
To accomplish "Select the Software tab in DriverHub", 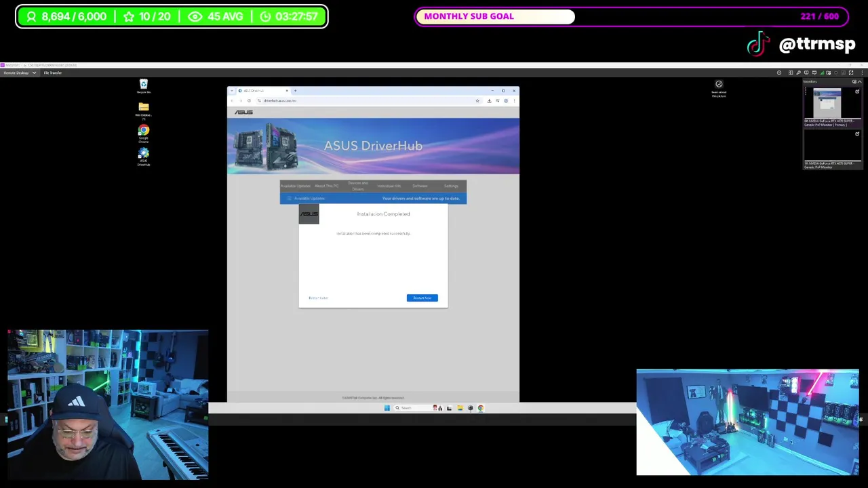I will pyautogui.click(x=420, y=186).
